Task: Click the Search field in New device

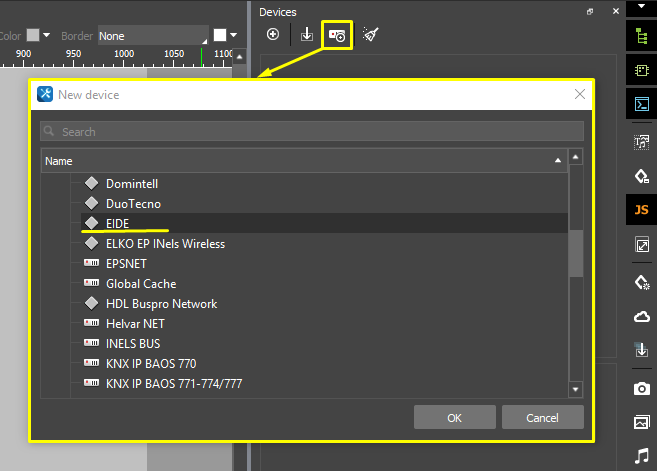Action: [312, 132]
